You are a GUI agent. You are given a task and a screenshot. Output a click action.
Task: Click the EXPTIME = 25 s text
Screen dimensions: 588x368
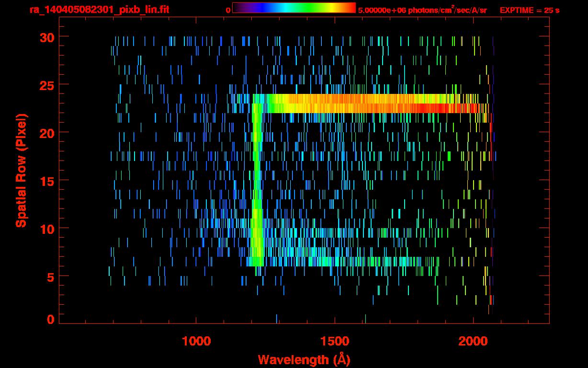click(x=530, y=10)
